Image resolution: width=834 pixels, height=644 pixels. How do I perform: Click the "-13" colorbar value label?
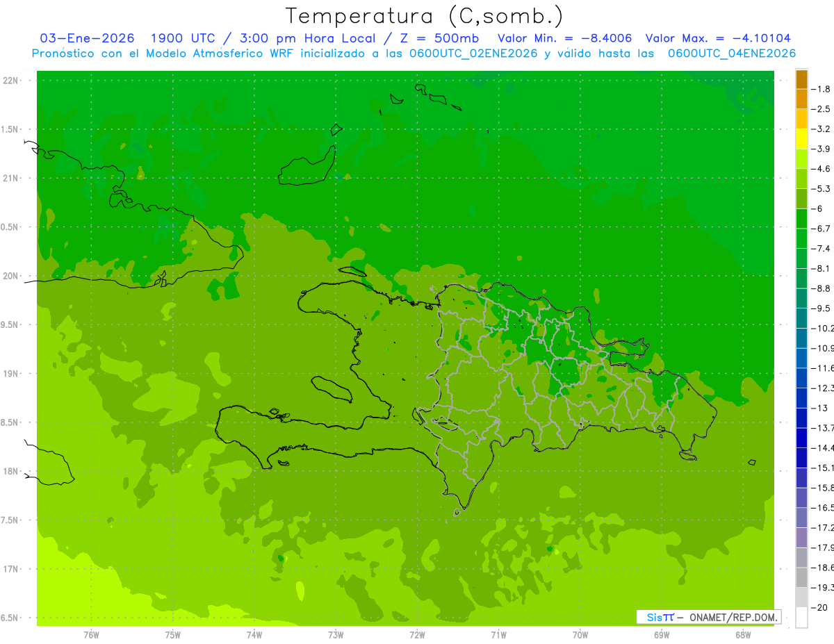click(x=821, y=408)
